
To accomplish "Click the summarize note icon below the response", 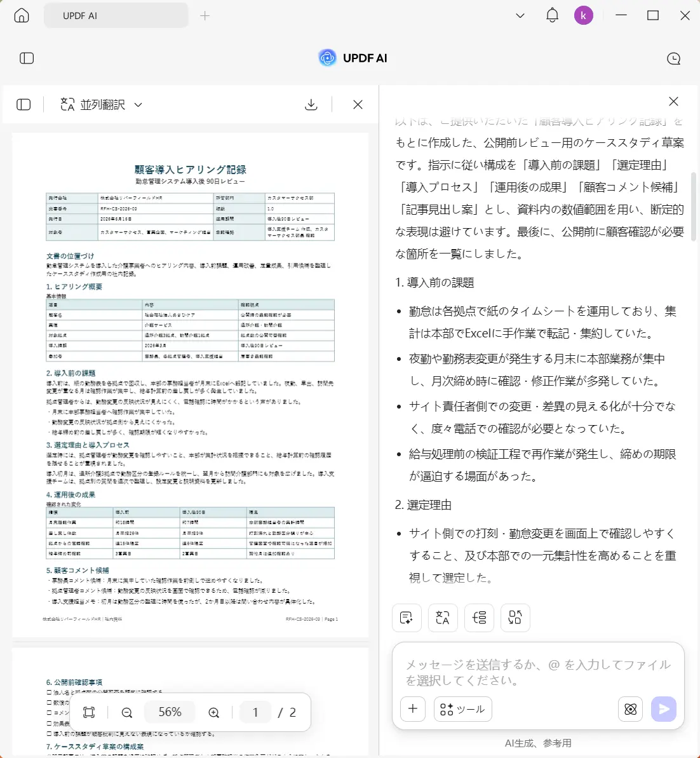I will click(x=407, y=618).
